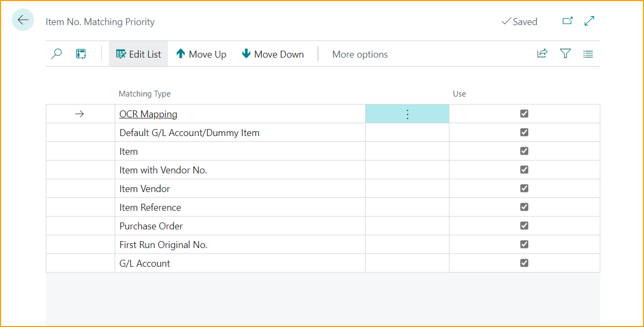Image resolution: width=644 pixels, height=327 pixels.
Task: Click the analysis view icon beside search
Action: coord(81,54)
